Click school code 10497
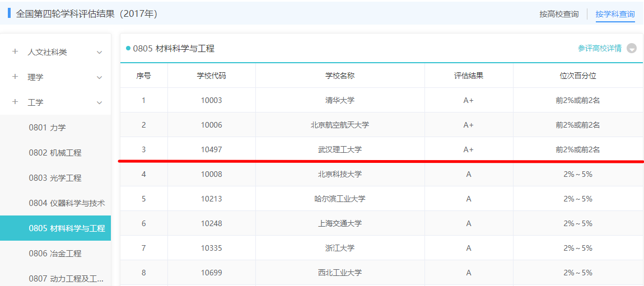 point(212,149)
